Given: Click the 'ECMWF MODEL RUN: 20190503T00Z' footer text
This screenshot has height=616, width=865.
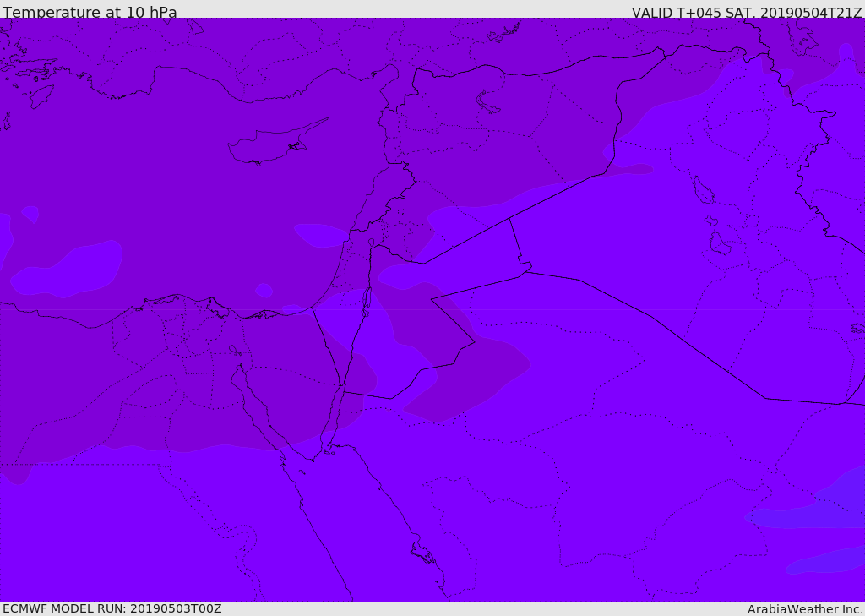Looking at the screenshot, I should (x=112, y=608).
